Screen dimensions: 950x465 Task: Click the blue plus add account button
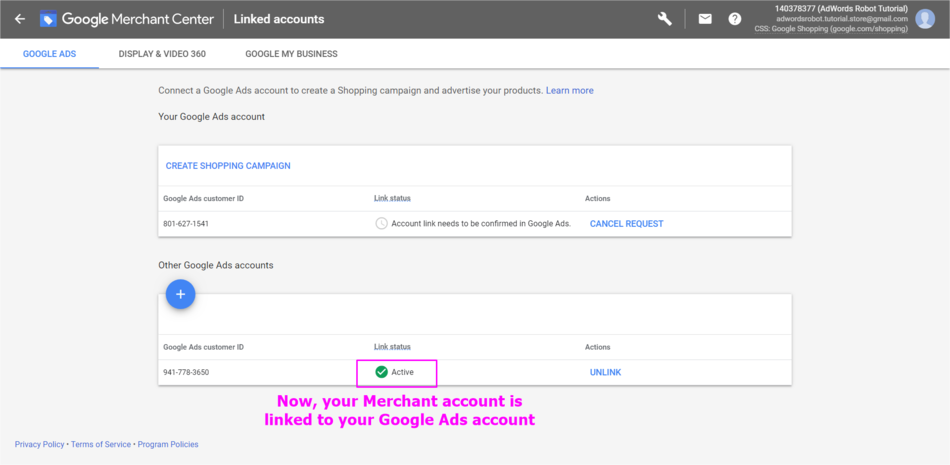pos(180,294)
